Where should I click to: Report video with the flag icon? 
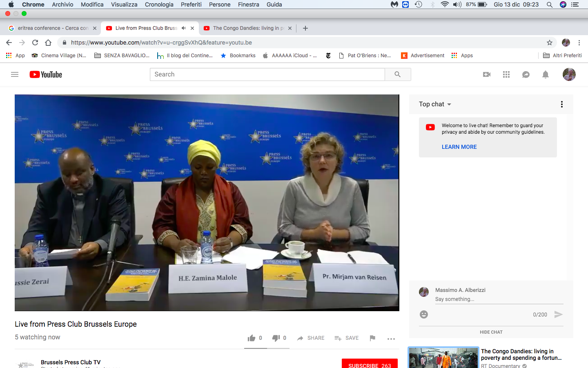(x=372, y=338)
